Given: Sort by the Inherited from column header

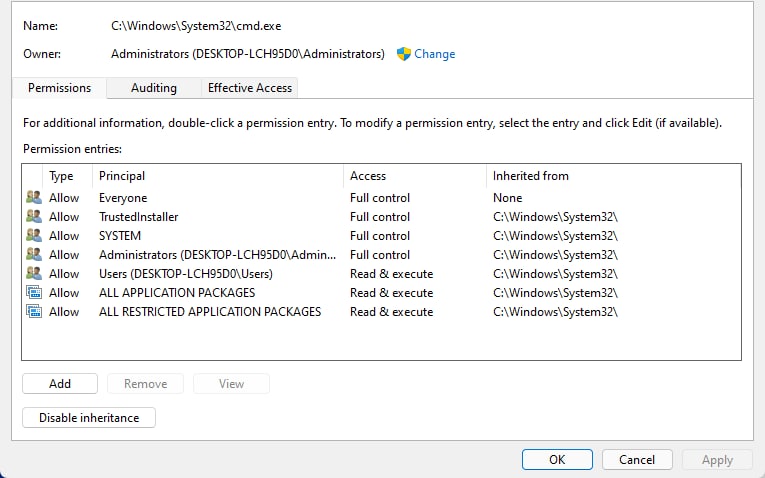Looking at the screenshot, I should pyautogui.click(x=613, y=176).
